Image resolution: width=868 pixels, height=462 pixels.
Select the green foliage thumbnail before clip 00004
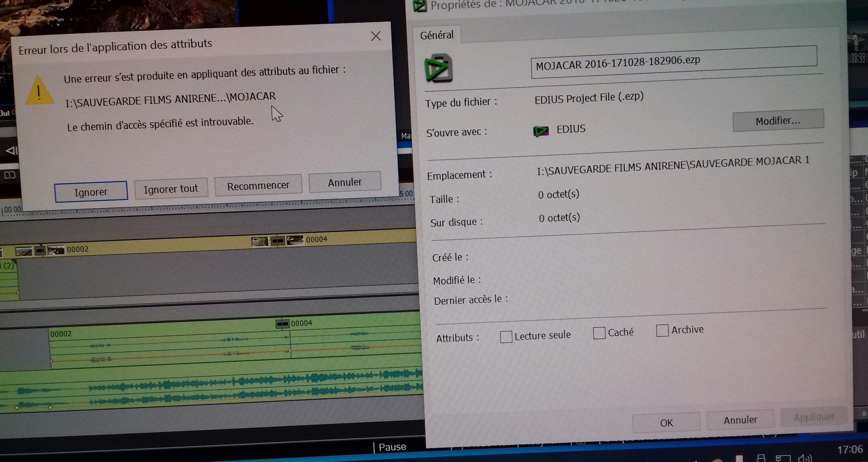[260, 242]
